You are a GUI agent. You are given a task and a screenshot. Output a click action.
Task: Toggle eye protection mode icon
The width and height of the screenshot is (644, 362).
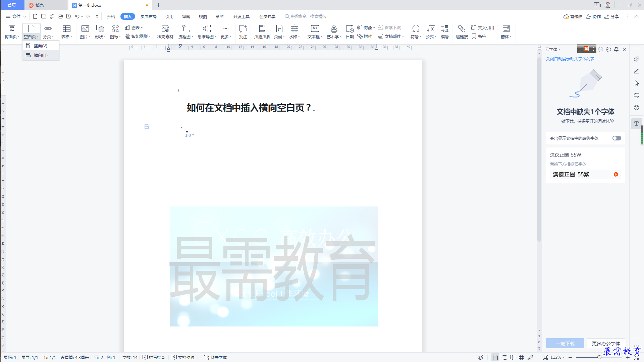(x=480, y=357)
